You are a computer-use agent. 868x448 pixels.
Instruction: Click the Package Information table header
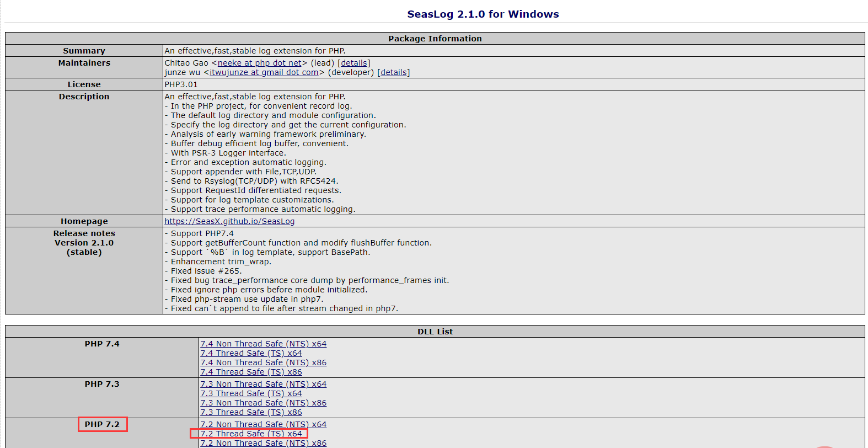pos(435,39)
